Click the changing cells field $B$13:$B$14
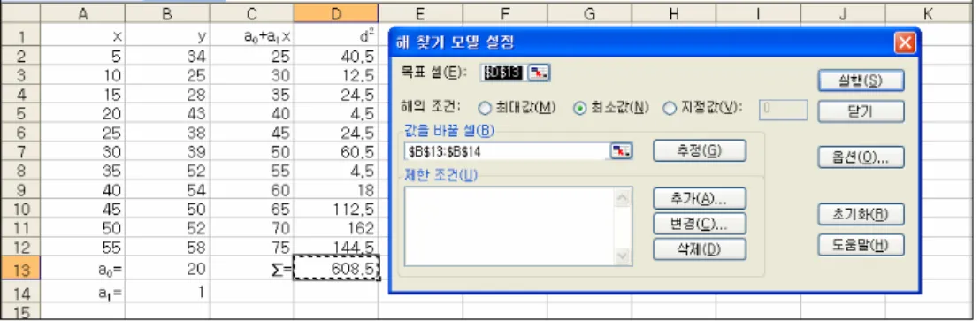This screenshot has width=980, height=321. click(x=508, y=150)
